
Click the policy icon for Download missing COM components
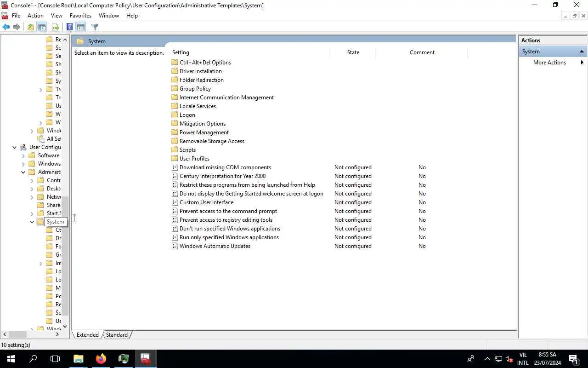[175, 167]
